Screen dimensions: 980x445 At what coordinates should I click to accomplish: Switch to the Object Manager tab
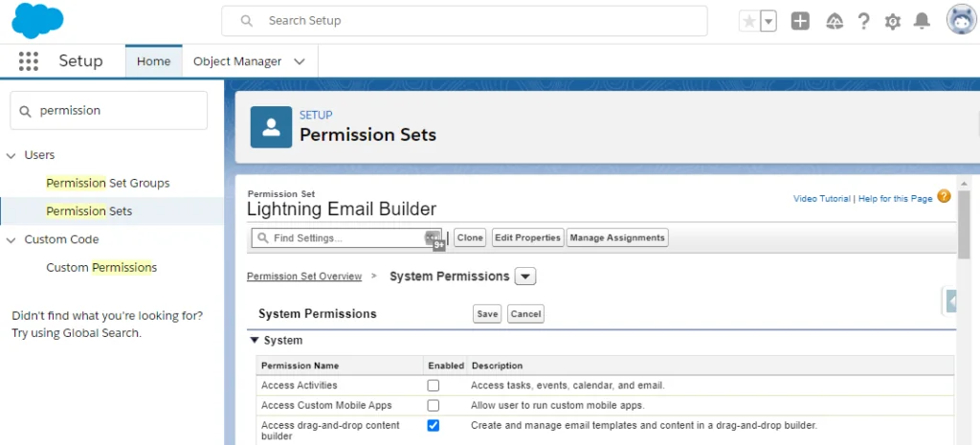[x=237, y=61]
